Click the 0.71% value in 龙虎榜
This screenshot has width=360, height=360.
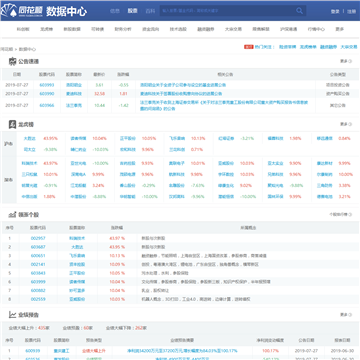[x=197, y=149]
